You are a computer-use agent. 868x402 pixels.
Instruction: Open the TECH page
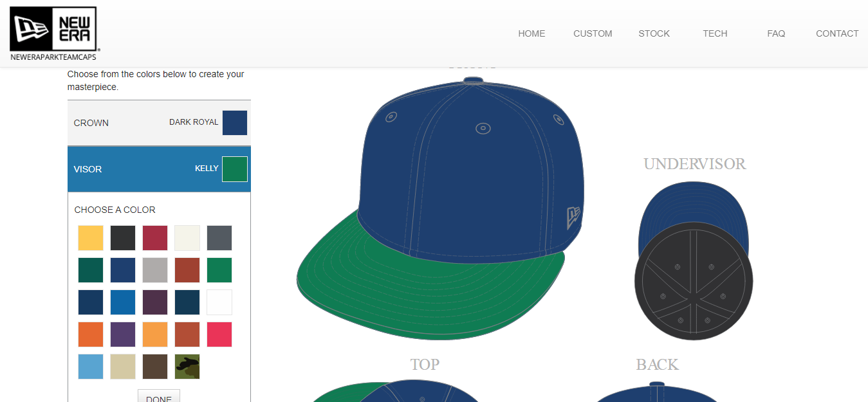[x=715, y=33]
